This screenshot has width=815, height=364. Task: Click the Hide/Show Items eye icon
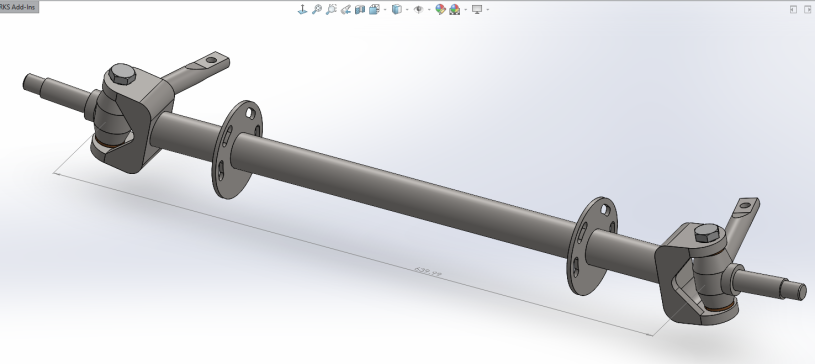[418, 9]
